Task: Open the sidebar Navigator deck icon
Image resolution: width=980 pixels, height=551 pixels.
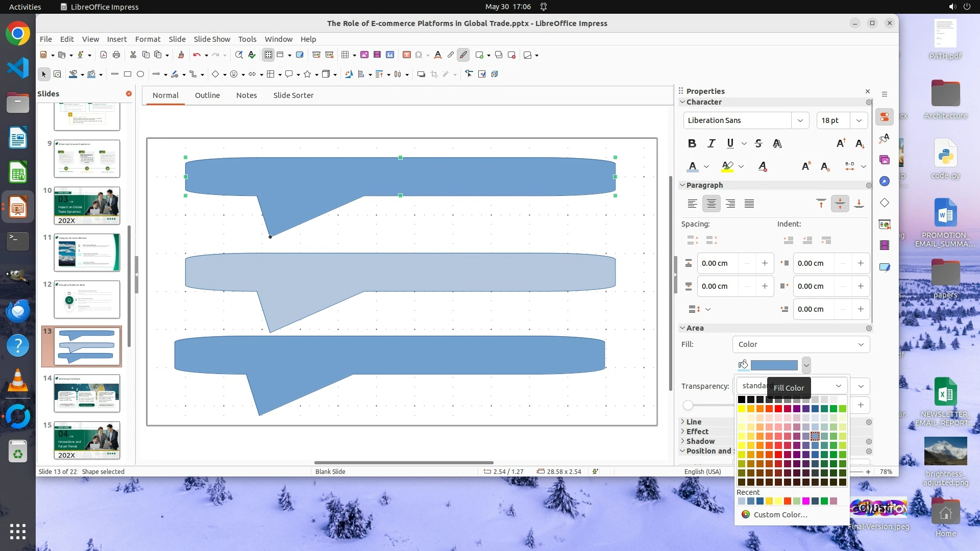Action: [885, 181]
